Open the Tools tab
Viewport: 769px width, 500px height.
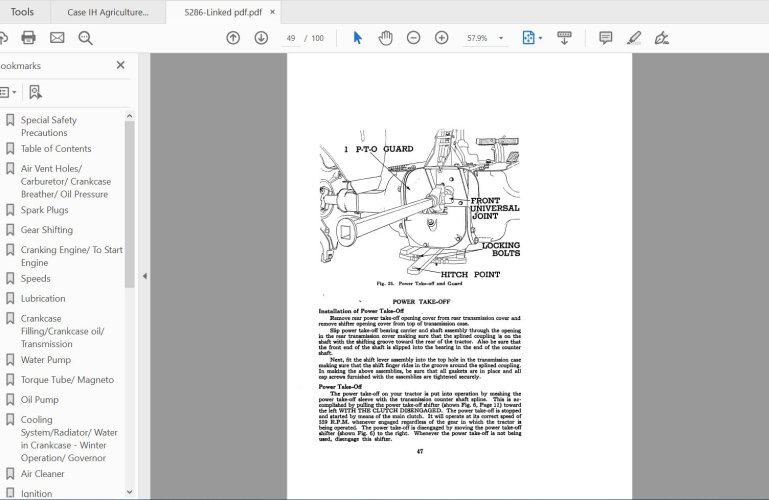[x=22, y=12]
